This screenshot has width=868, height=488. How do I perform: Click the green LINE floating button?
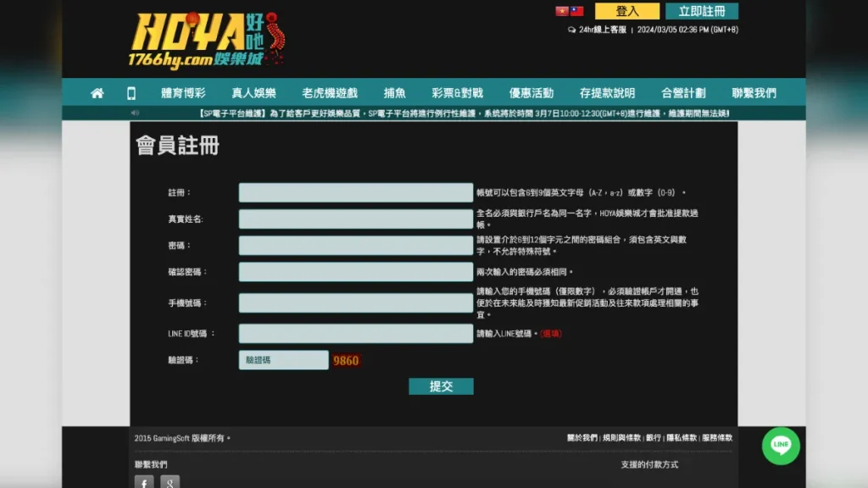[x=781, y=447]
